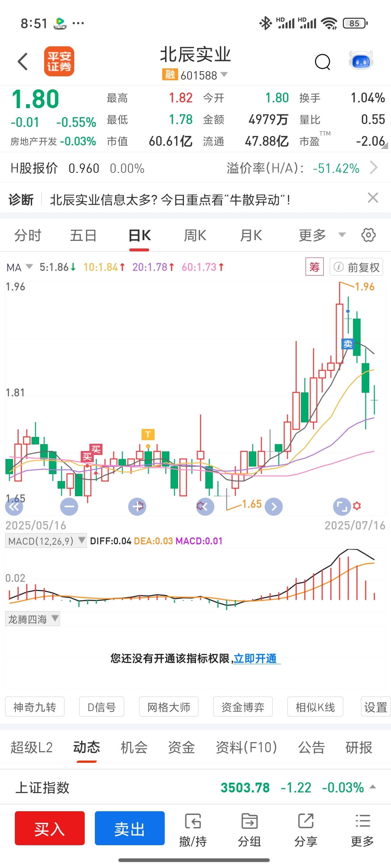The width and height of the screenshot is (391, 868).
Task: Open the H-share premium chevron
Action: pyautogui.click(x=374, y=168)
